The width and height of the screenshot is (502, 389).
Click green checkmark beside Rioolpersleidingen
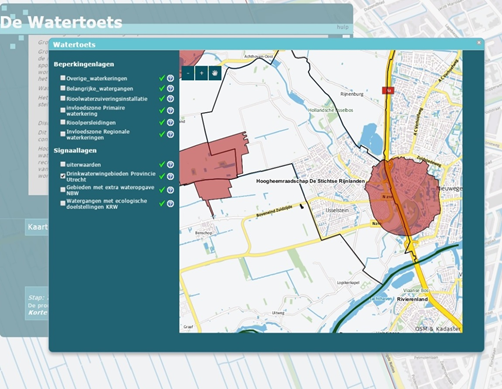tap(162, 122)
